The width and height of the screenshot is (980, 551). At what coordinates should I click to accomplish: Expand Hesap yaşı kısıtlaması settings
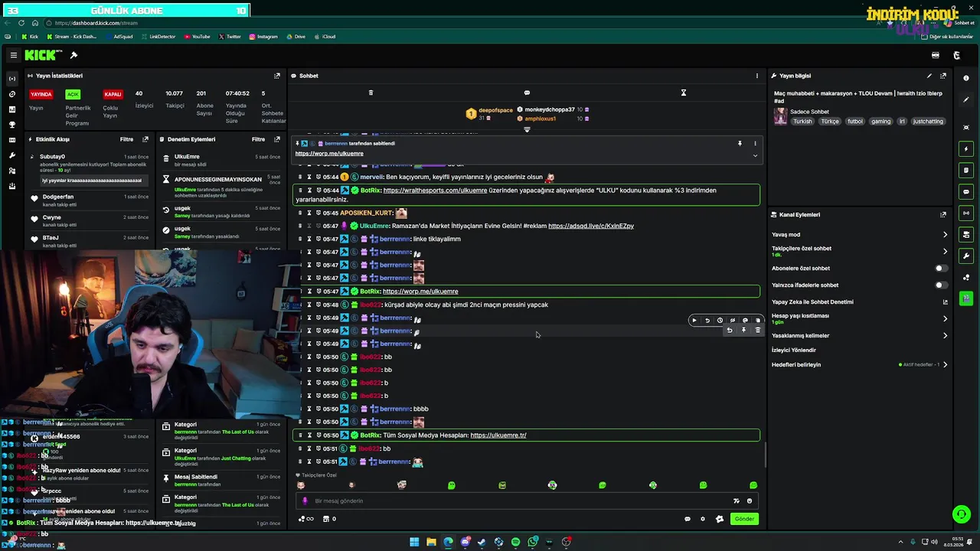945,318
